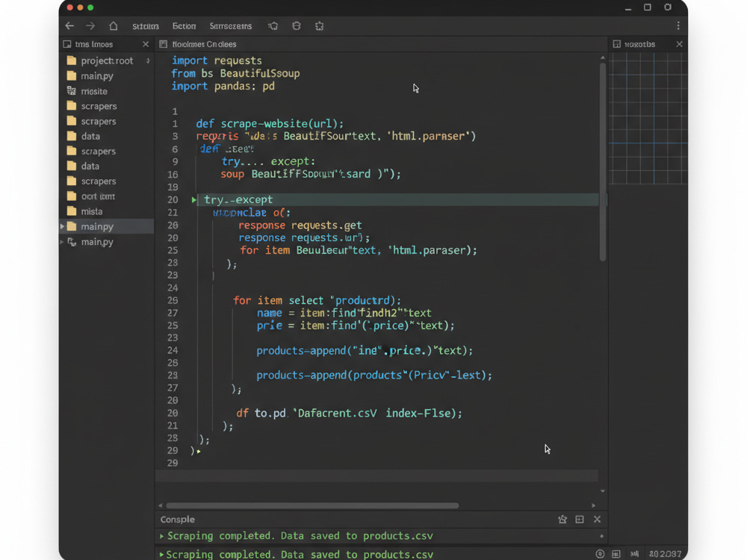Click the def scrape-website(url) line

click(x=270, y=124)
